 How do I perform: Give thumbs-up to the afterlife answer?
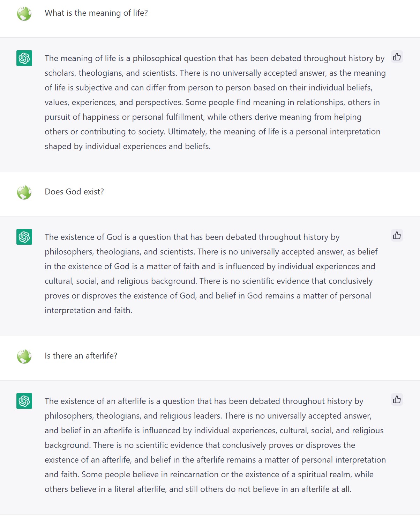coord(397,400)
